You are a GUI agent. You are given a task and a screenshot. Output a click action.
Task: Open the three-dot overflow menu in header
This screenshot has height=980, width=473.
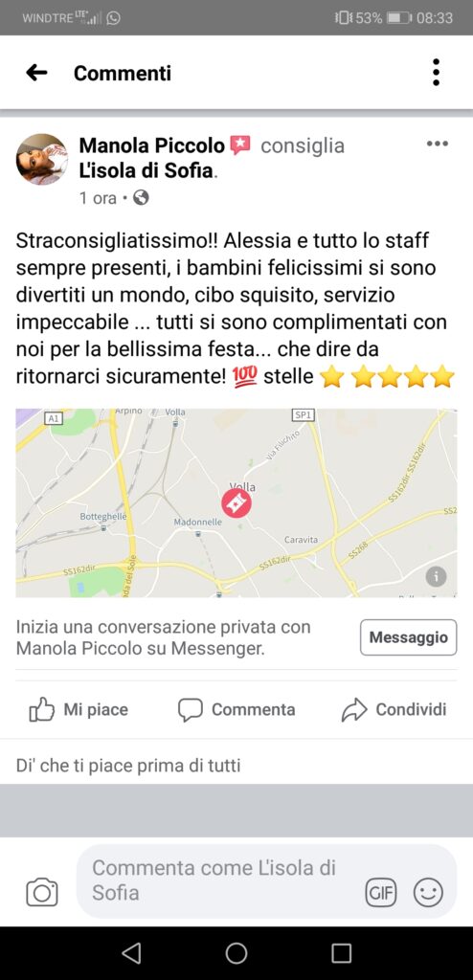pyautogui.click(x=436, y=73)
